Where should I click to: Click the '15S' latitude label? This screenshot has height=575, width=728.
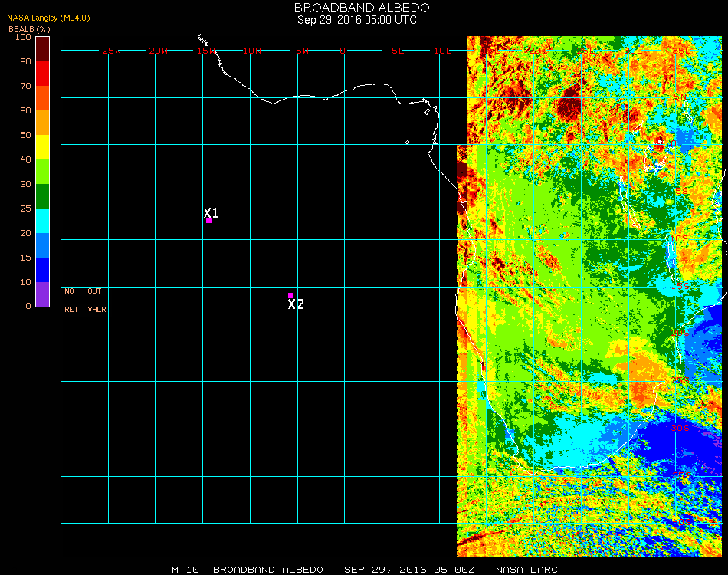(680, 286)
